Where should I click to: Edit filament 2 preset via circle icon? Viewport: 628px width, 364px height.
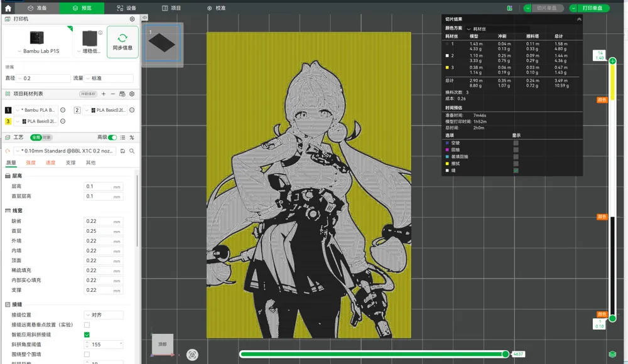click(132, 110)
